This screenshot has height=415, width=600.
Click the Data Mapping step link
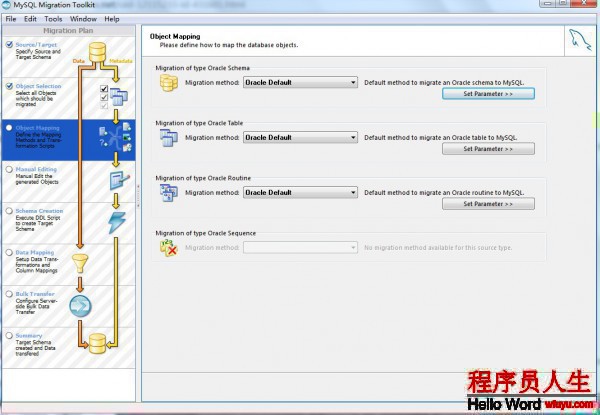(35, 252)
